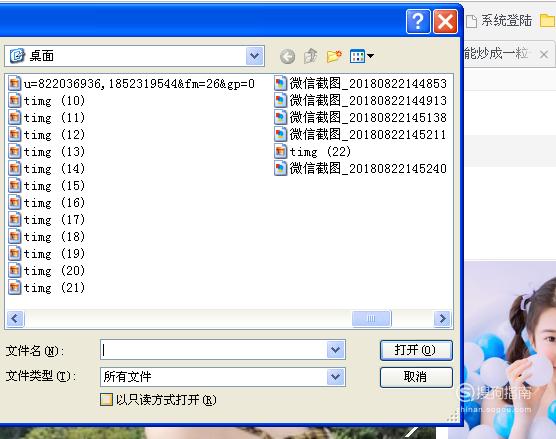Expand the 文件类型 所有文件 dropdown

pos(336,377)
